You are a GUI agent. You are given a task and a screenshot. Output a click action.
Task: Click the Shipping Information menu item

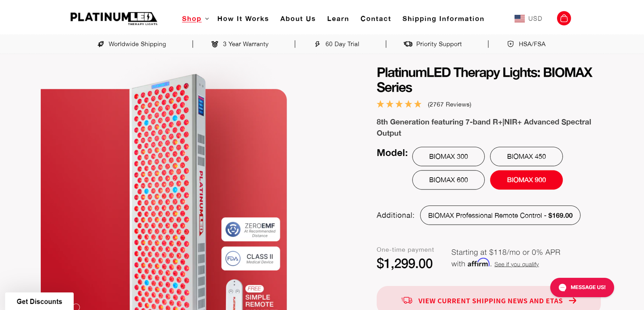click(x=443, y=18)
